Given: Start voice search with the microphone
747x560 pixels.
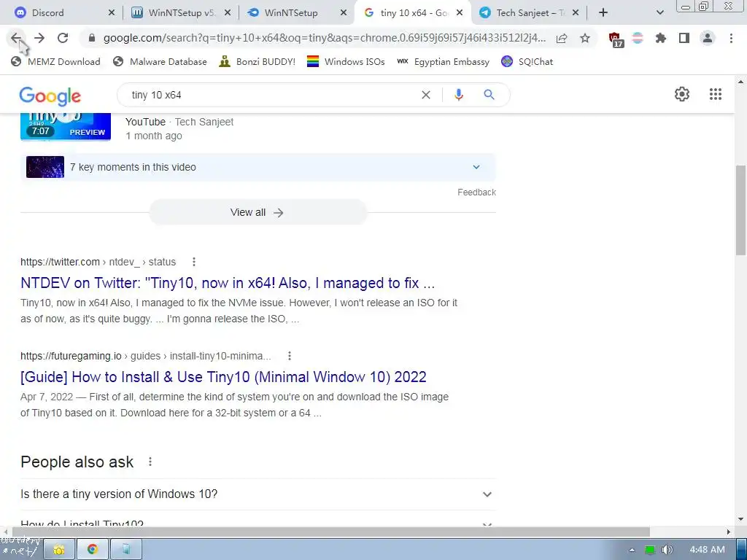Looking at the screenshot, I should pyautogui.click(x=459, y=95).
